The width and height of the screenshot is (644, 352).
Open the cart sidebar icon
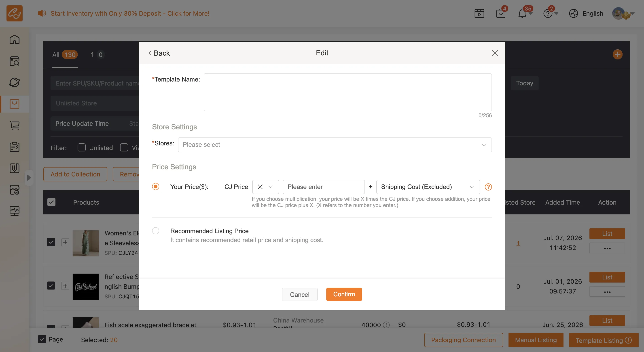tap(14, 125)
